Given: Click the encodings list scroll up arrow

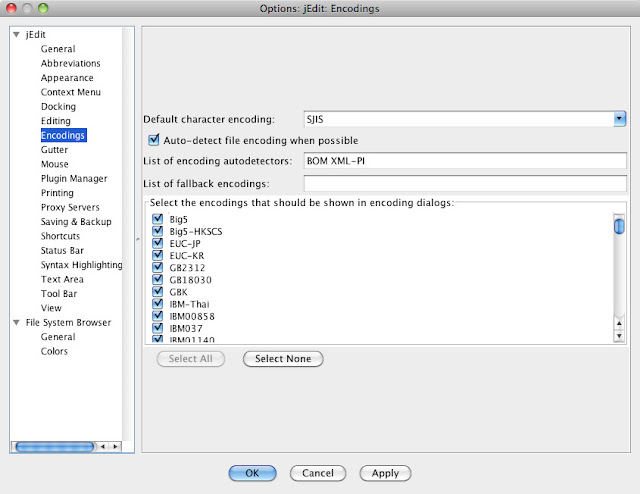Looking at the screenshot, I should tap(619, 323).
